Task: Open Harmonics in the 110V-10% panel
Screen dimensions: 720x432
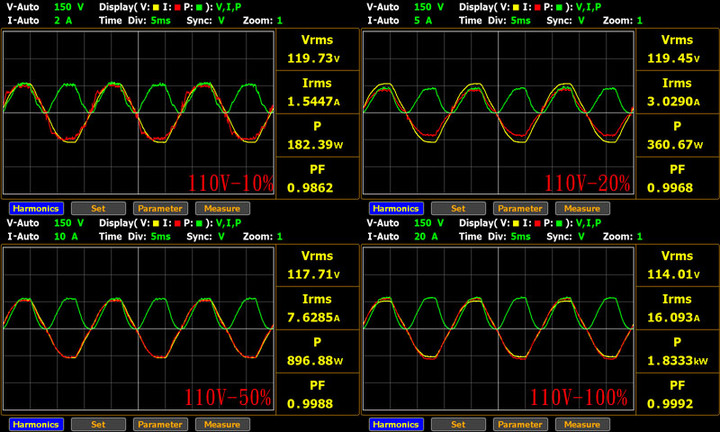Action: pyautogui.click(x=36, y=208)
